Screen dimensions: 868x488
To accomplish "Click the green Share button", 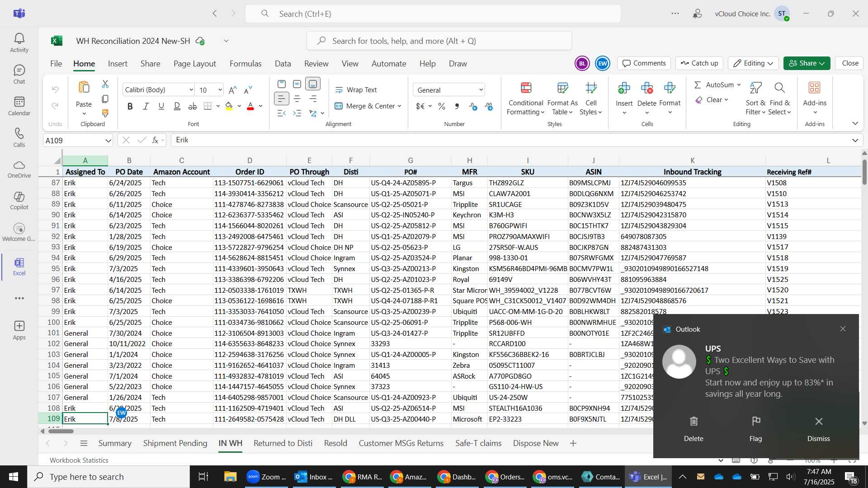I will (807, 63).
